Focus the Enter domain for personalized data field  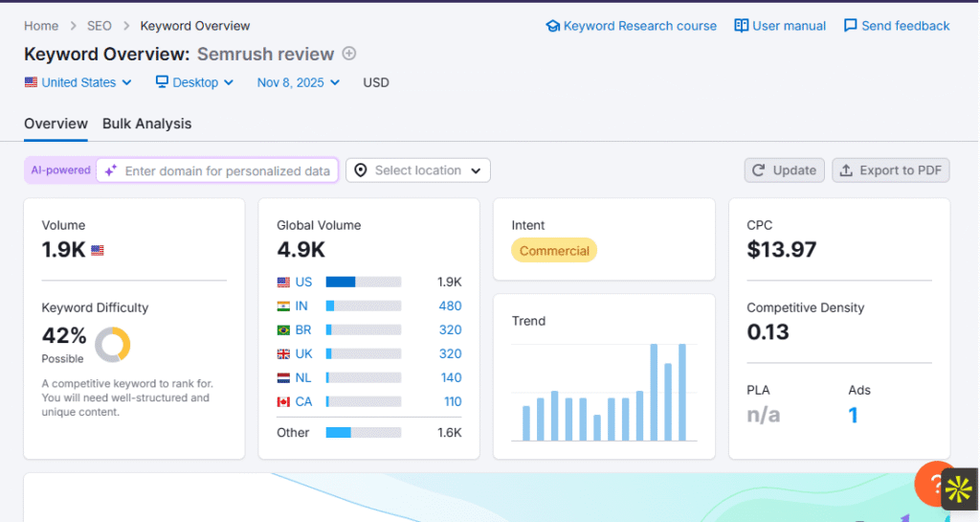point(217,170)
